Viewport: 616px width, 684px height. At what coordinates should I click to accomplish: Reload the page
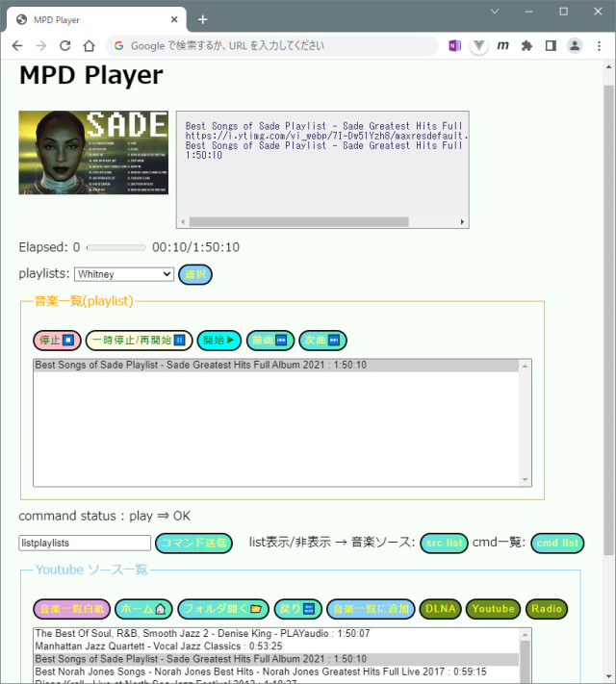point(65,46)
